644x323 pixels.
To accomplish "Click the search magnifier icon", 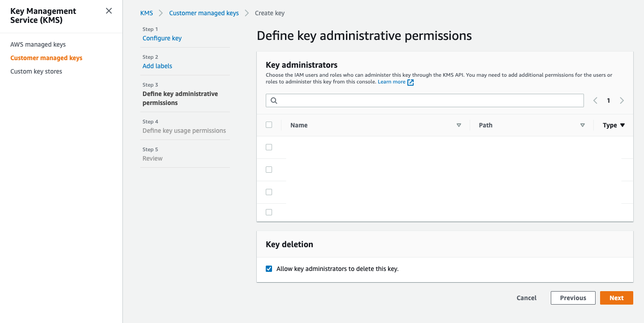I will point(274,100).
